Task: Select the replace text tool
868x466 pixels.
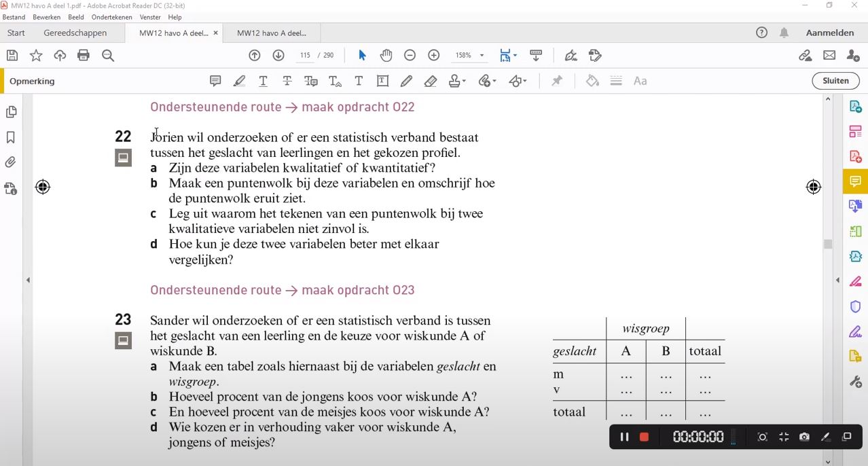Action: (x=311, y=81)
